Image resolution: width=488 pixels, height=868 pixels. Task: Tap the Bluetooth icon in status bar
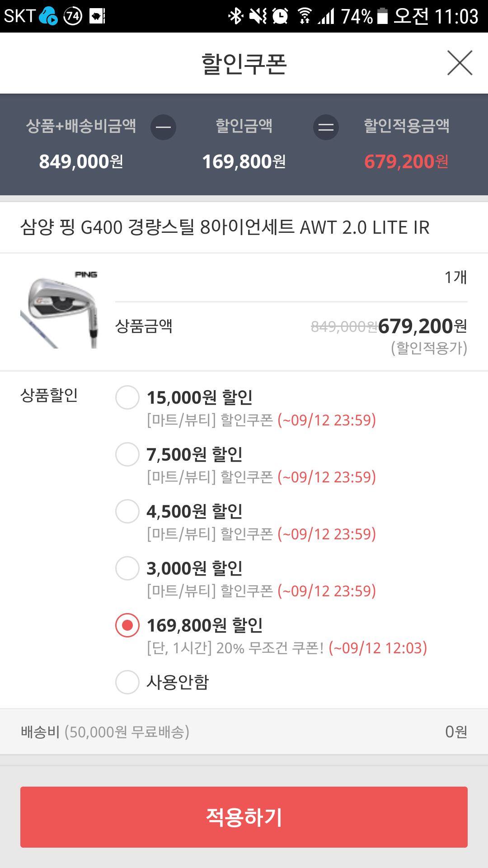point(235,16)
